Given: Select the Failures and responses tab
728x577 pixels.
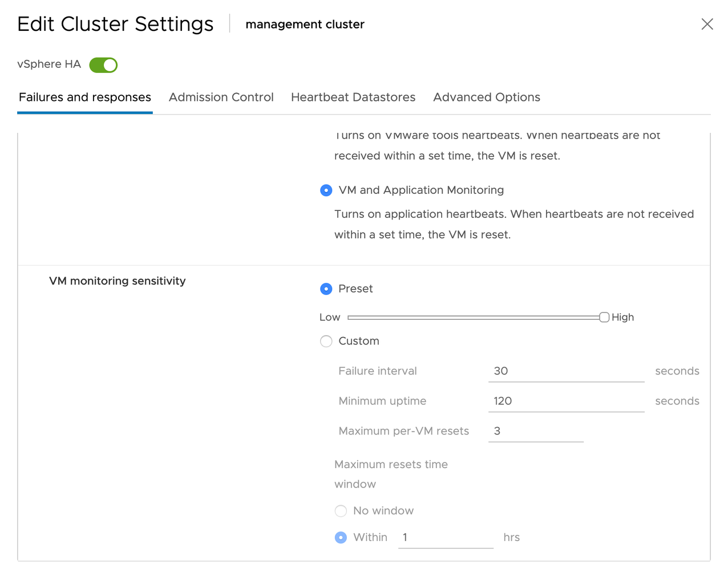Looking at the screenshot, I should pos(84,97).
